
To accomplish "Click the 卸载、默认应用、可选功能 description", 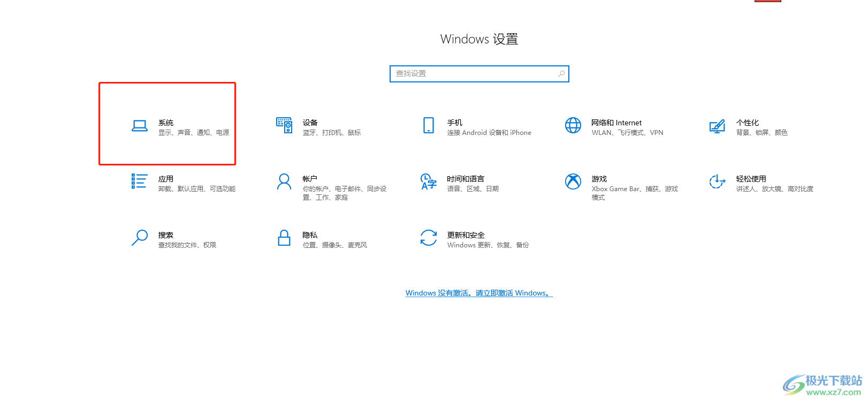I will point(197,189).
